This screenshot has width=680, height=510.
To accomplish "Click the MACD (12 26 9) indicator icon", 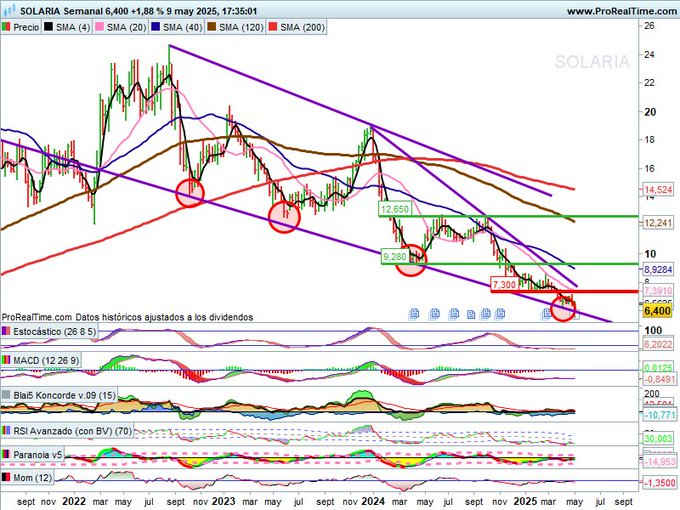I will pos(6,360).
